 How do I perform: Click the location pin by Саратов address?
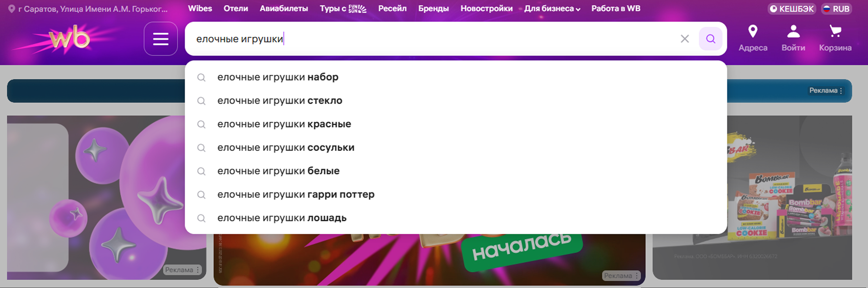(11, 9)
